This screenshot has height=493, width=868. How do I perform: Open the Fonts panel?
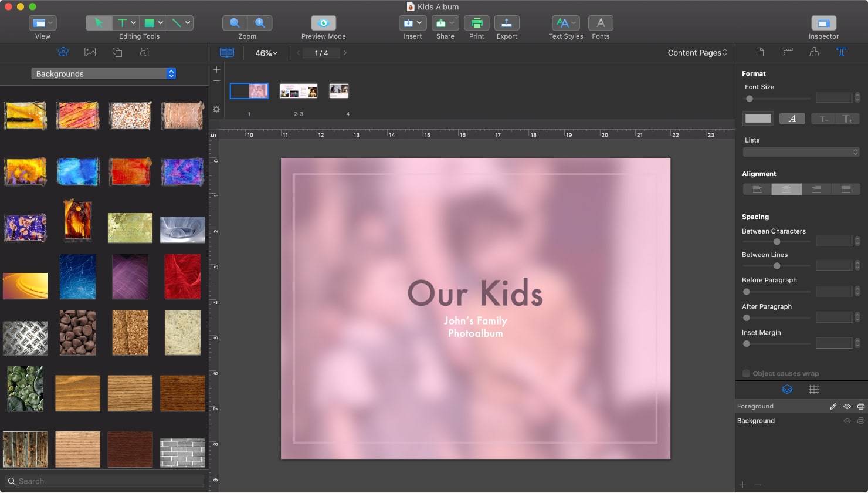[600, 22]
